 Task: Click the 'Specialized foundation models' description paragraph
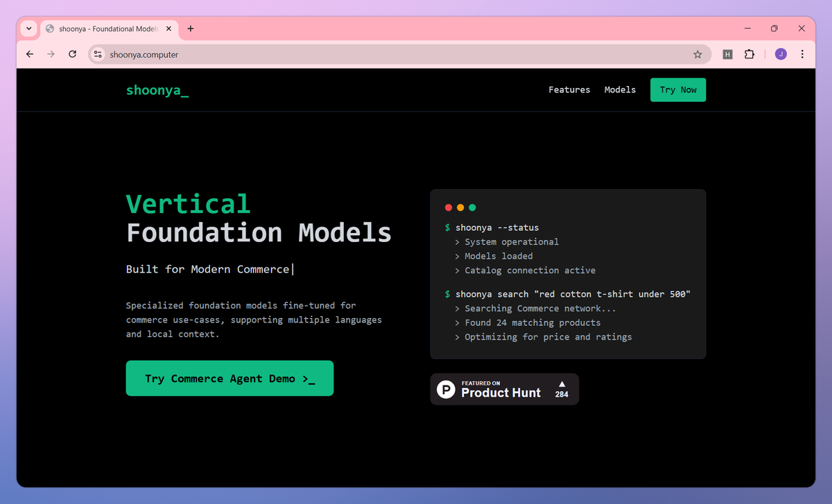click(254, 320)
